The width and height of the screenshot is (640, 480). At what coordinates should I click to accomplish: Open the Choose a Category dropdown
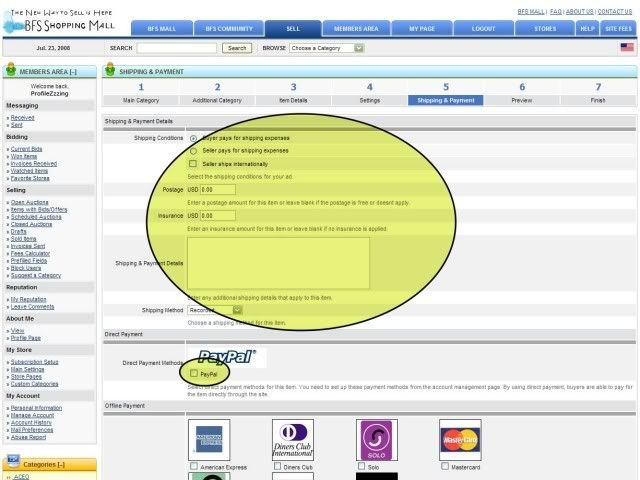[327, 48]
